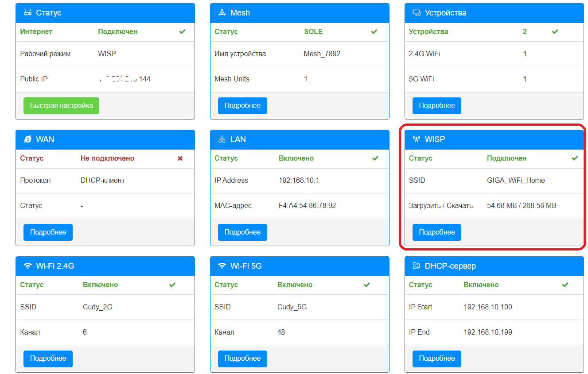Open Подробнее in the Устройства panel

pyautogui.click(x=437, y=106)
